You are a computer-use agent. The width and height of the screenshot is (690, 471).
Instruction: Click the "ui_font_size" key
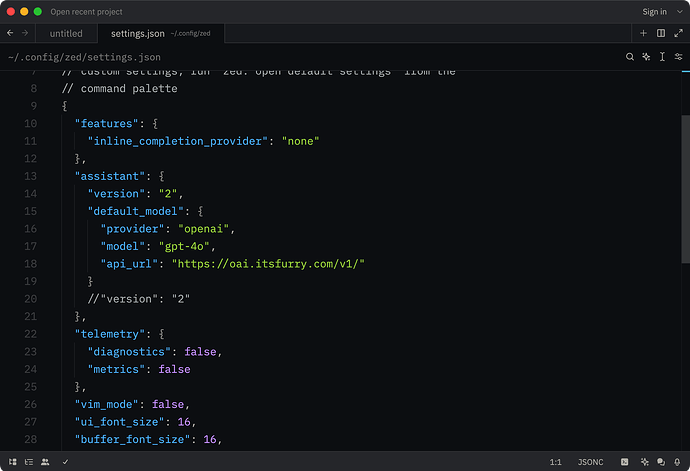click(119, 422)
